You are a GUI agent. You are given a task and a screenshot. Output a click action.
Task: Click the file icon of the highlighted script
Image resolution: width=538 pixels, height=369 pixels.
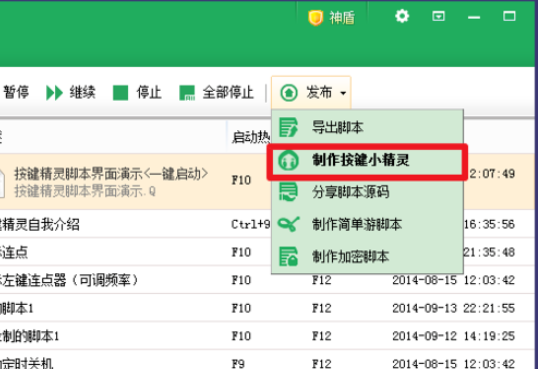[2, 184]
